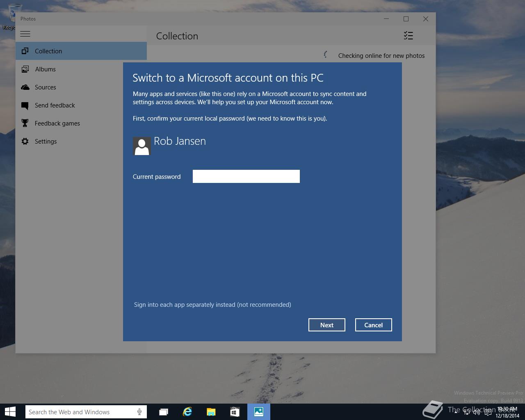Maximize the Photos window
Screen dimensions: 525x420
click(x=406, y=19)
